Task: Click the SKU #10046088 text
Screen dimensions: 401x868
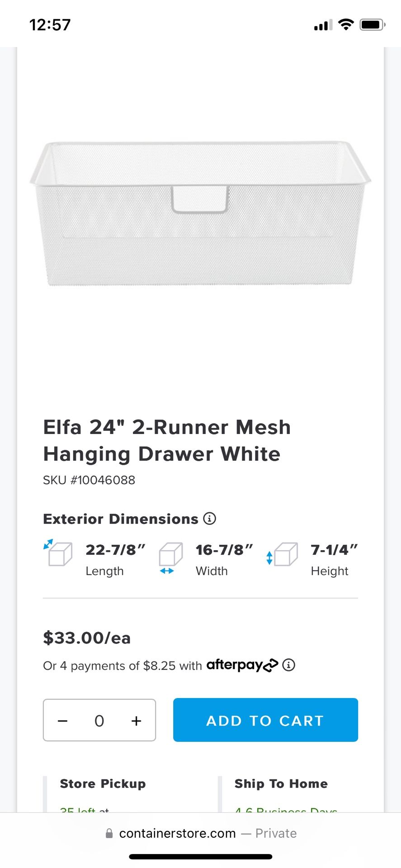Action: [89, 480]
